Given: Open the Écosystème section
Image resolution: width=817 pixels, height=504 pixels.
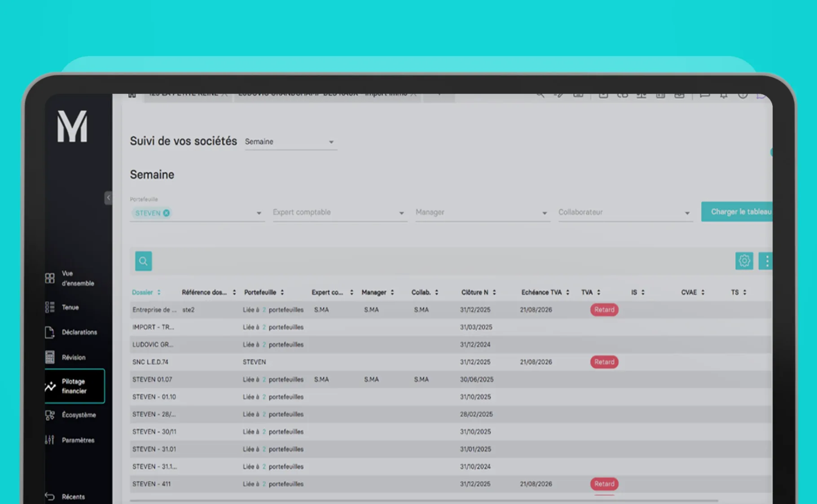Looking at the screenshot, I should [x=70, y=415].
